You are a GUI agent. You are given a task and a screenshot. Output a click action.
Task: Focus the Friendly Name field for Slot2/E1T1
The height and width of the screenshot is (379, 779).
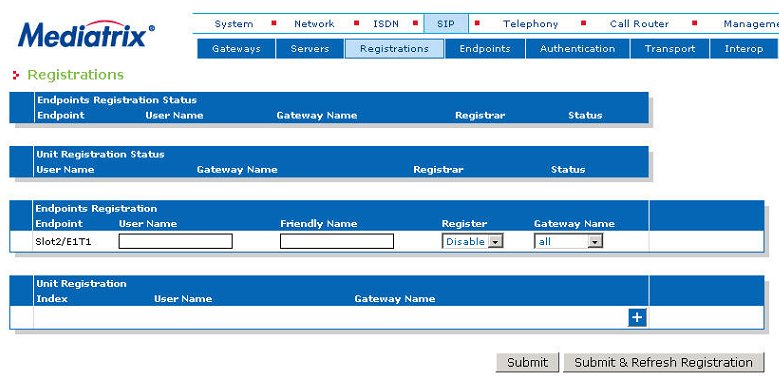pyautogui.click(x=337, y=242)
